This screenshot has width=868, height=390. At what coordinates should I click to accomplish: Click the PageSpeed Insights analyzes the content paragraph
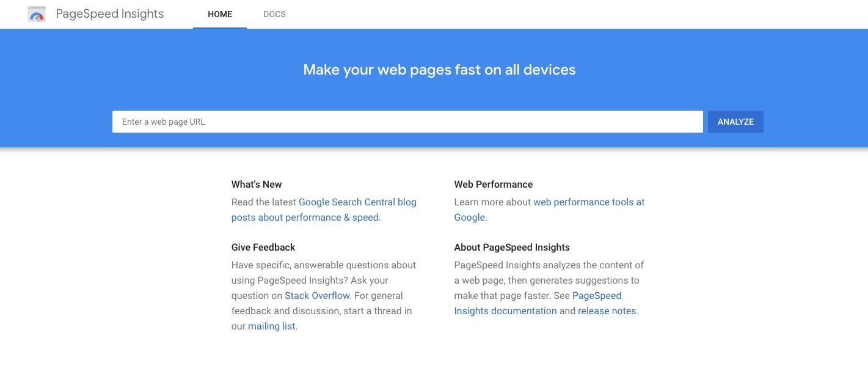[x=549, y=265]
